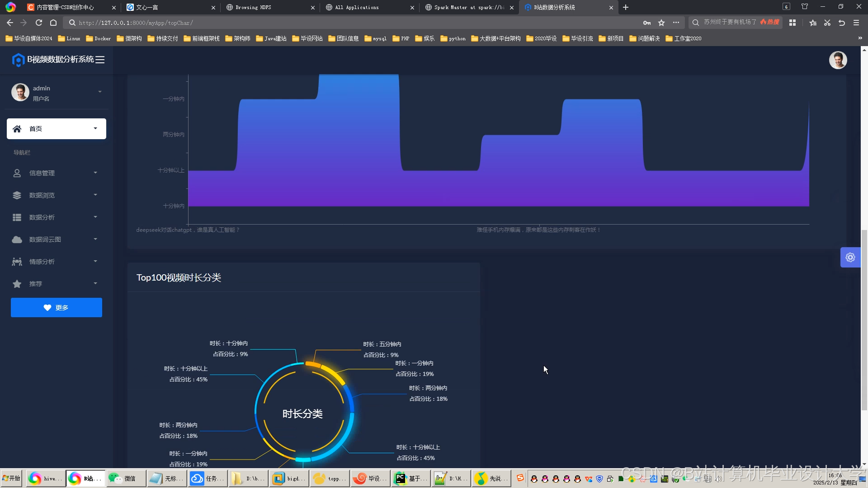Screen dimensions: 868x488
Task: Click the 信息管理 person icon
Action: point(17,173)
